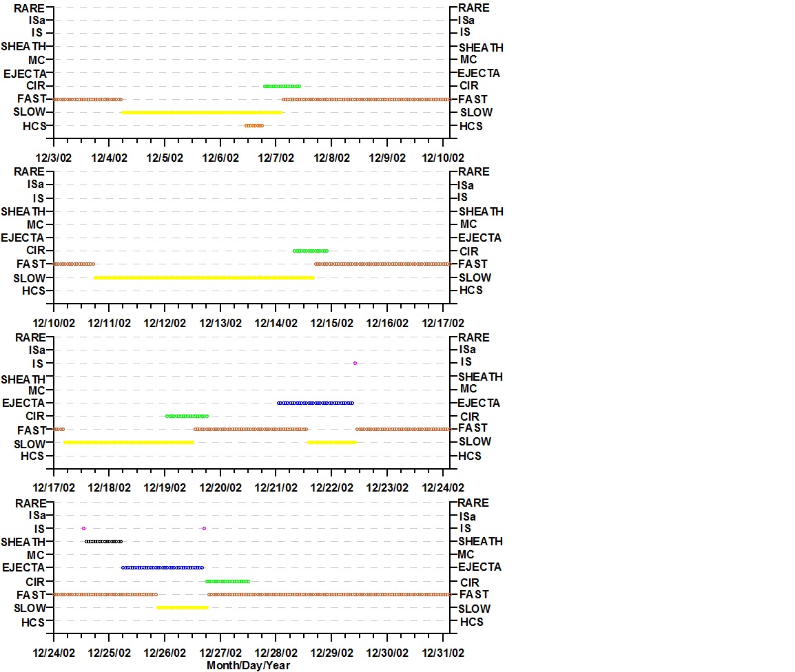Click the 12/28/02 date label
The width and height of the screenshot is (795, 672).
(276, 653)
